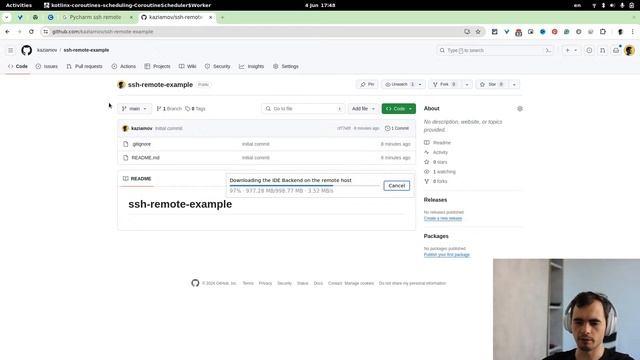Image resolution: width=640 pixels, height=360 pixels.
Task: Open the Security tab
Action: [x=218, y=66]
